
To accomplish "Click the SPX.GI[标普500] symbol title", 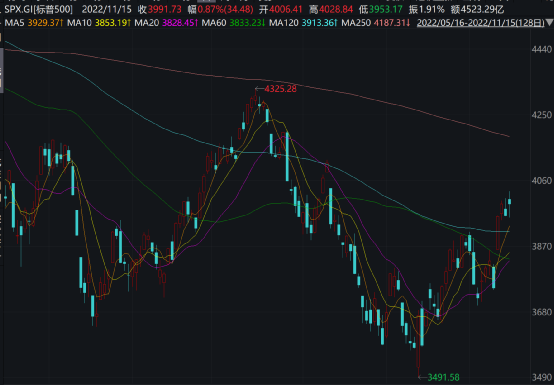I will pos(38,10).
